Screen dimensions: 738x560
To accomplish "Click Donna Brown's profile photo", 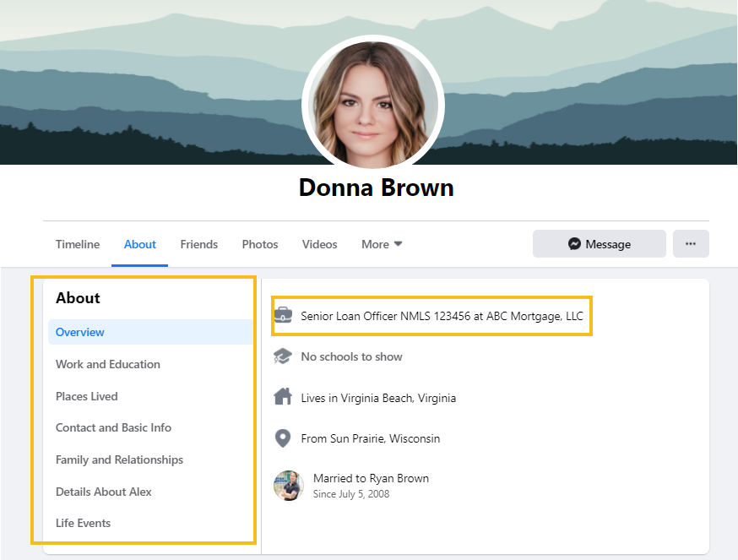I will click(373, 101).
